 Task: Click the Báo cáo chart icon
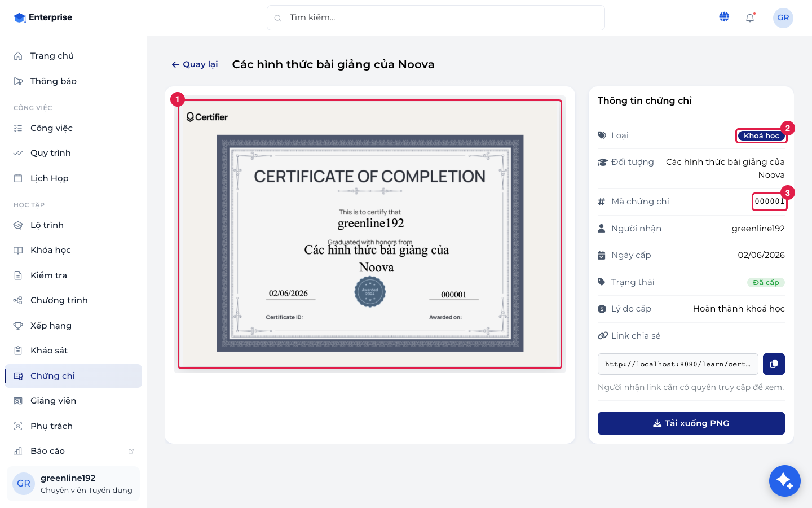tap(18, 451)
